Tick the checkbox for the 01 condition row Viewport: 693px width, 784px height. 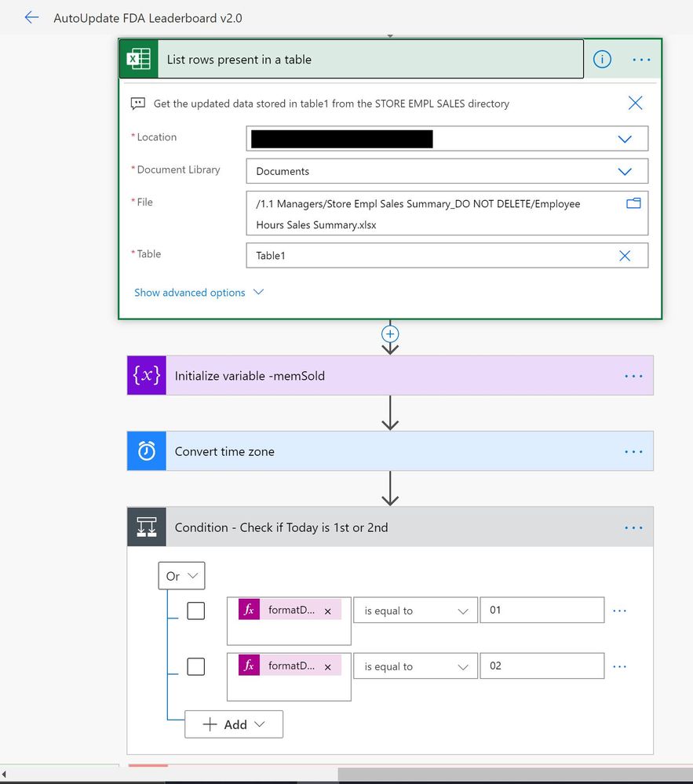coord(195,611)
